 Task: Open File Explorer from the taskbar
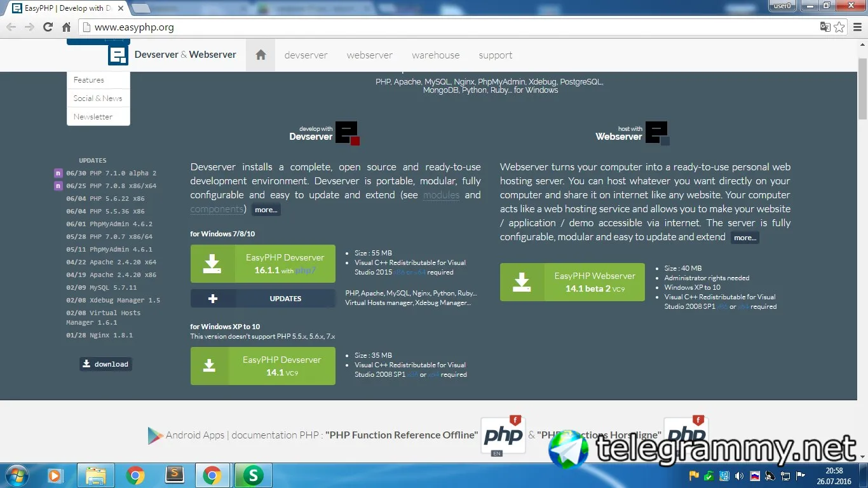tap(95, 475)
